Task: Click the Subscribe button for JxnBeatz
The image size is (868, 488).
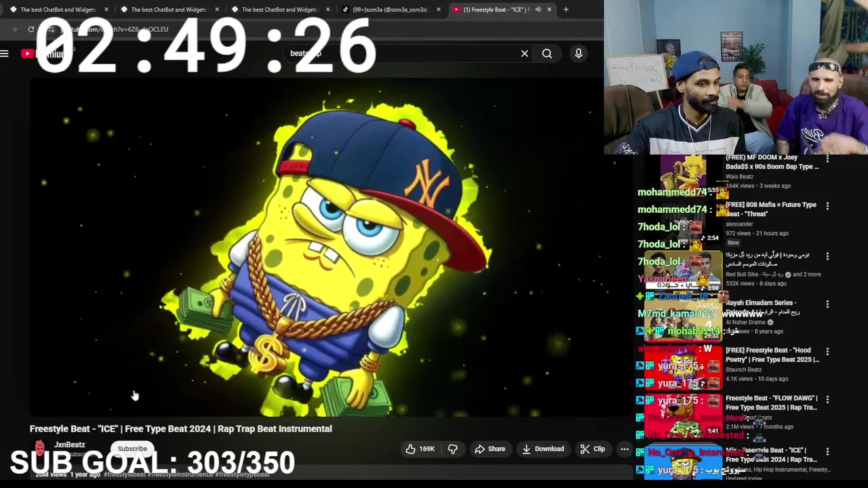Action: 132,449
